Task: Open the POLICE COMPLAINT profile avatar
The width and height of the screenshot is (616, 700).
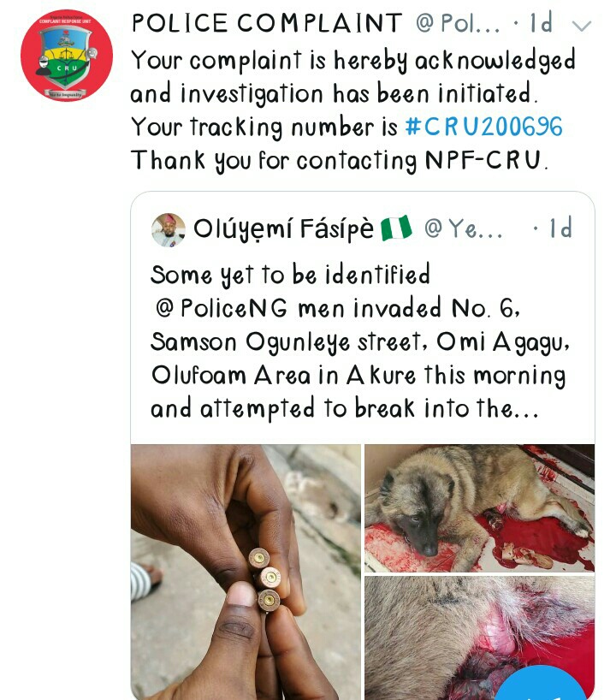Action: point(67,56)
